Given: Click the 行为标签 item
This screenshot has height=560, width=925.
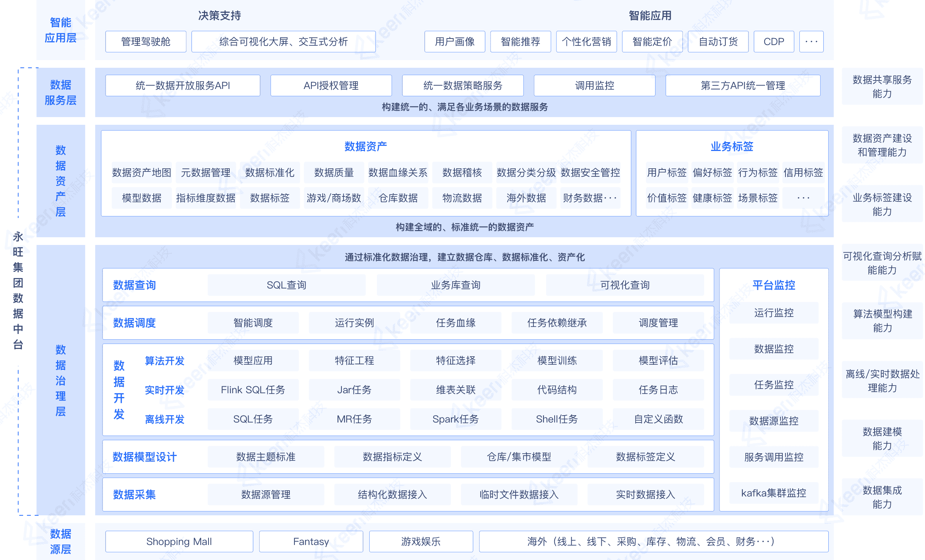Looking at the screenshot, I should pyautogui.click(x=758, y=173).
